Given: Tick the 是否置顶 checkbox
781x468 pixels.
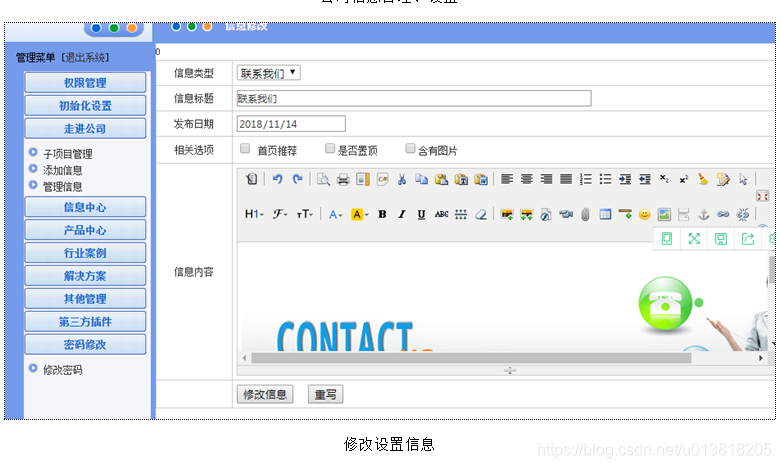Looking at the screenshot, I should coord(330,148).
